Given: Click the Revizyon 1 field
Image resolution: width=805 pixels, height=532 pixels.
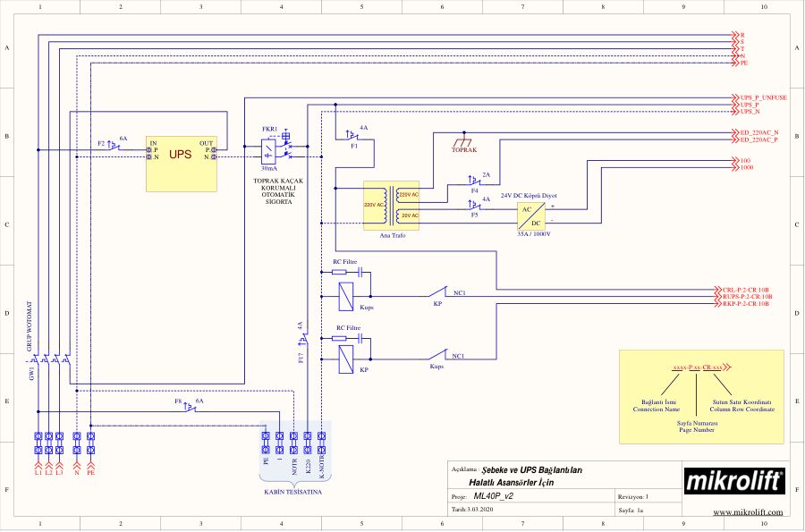Looking at the screenshot, I should click(x=633, y=496).
